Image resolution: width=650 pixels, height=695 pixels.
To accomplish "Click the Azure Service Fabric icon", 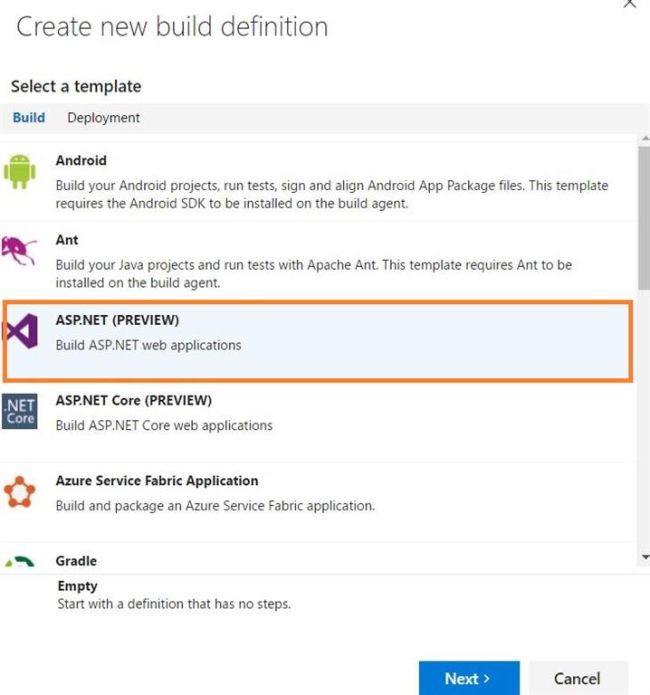I will 20,492.
